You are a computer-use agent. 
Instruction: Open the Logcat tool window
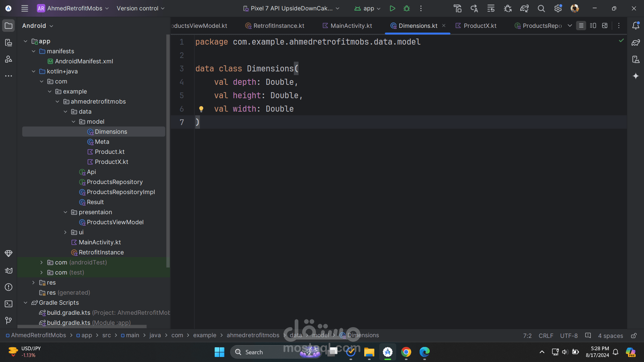click(x=9, y=270)
